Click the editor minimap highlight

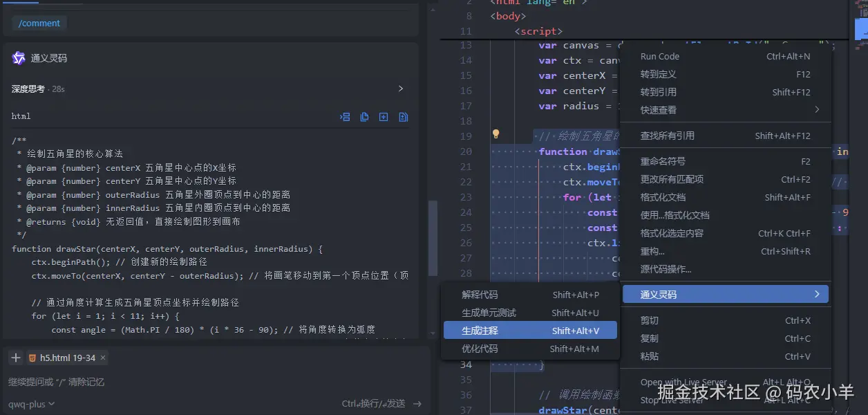[860, 28]
